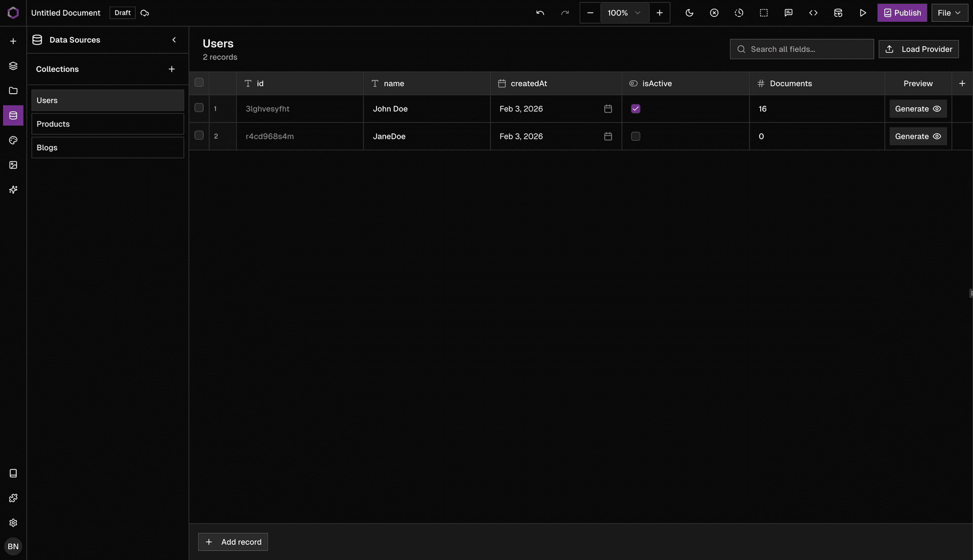Image resolution: width=973 pixels, height=560 pixels.
Task: Open the code view icon
Action: [813, 13]
